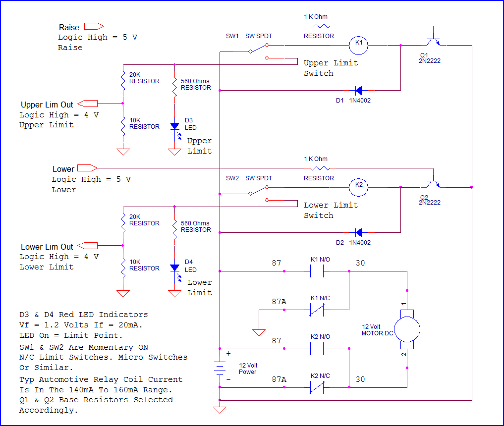
Task: Click the 'D2 1N4002' label
Action: point(353,242)
